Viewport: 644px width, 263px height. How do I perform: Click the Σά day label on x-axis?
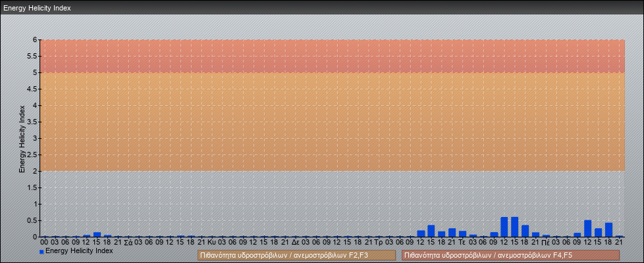[x=128, y=243]
